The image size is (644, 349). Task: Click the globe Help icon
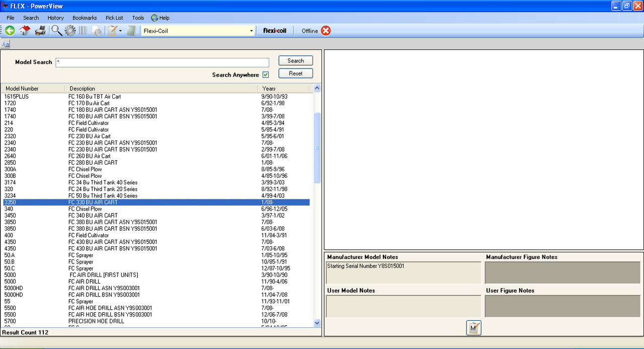pyautogui.click(x=154, y=18)
